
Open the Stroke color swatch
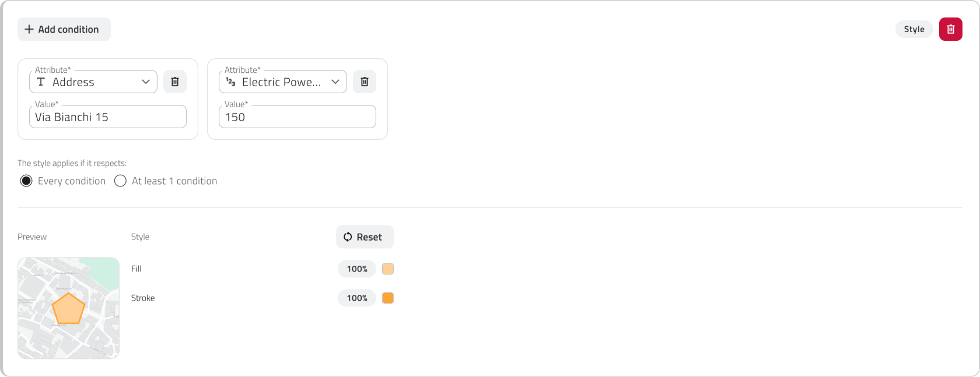[388, 298]
